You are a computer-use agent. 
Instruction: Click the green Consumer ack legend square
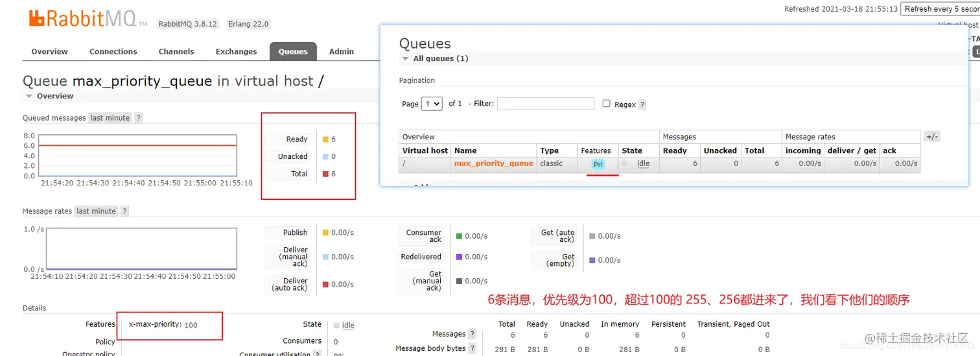pyautogui.click(x=460, y=236)
